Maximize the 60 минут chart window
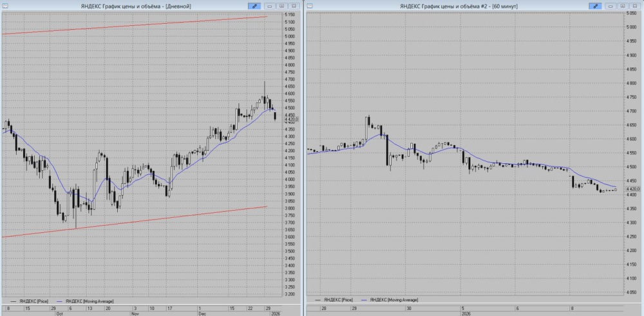644x316 pixels. click(622, 6)
